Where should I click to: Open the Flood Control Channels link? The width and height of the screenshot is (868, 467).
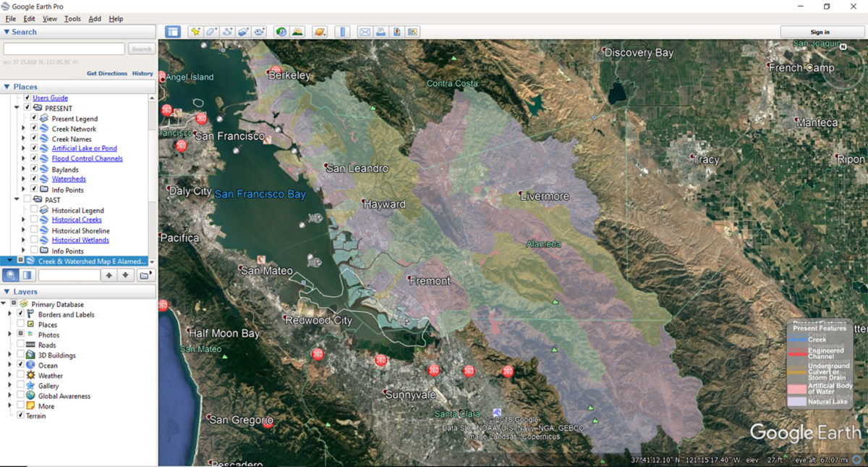pyautogui.click(x=87, y=159)
